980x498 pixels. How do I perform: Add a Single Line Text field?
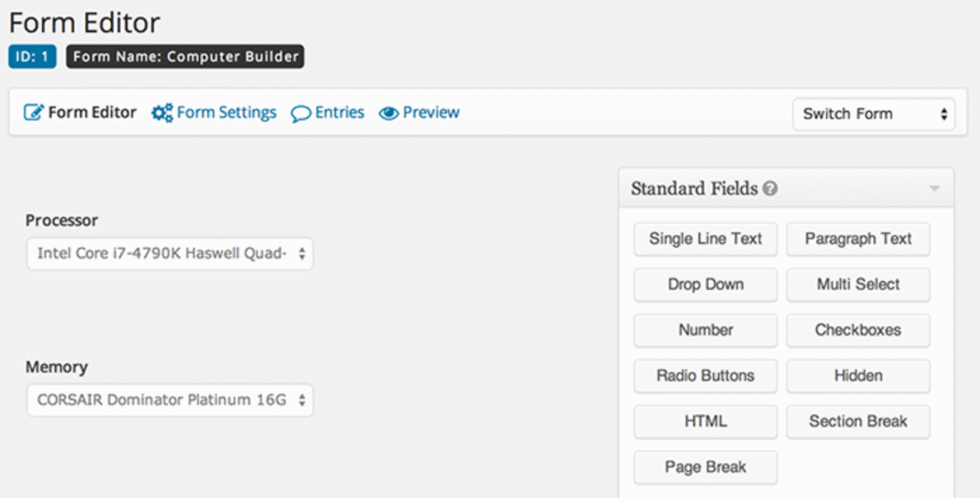coord(705,239)
